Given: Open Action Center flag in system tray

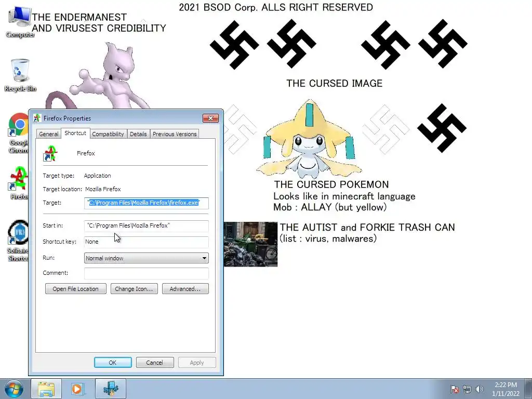Looking at the screenshot, I should [x=455, y=389].
